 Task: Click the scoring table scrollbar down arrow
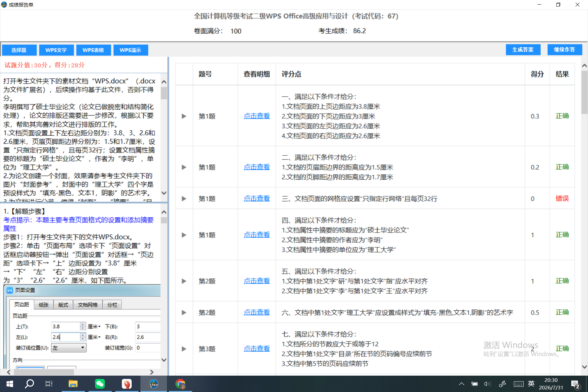click(x=584, y=367)
